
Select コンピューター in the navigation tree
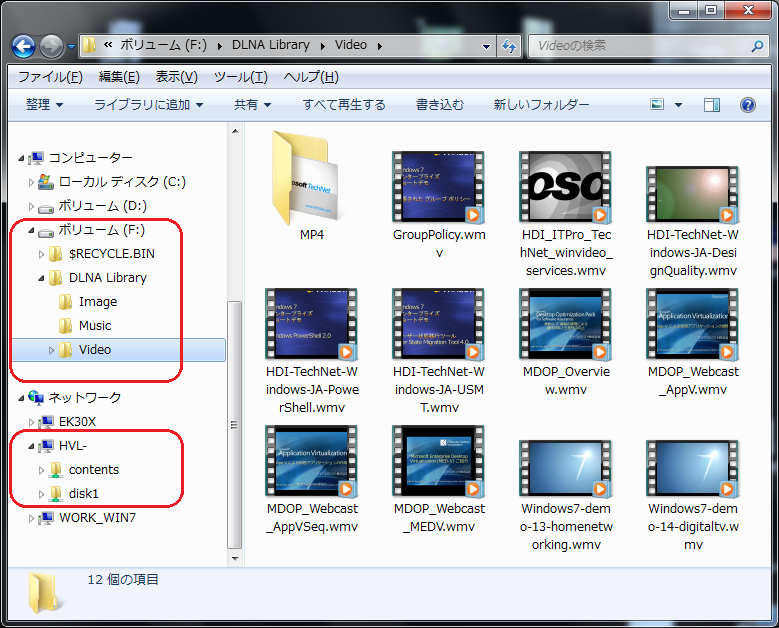coord(90,158)
